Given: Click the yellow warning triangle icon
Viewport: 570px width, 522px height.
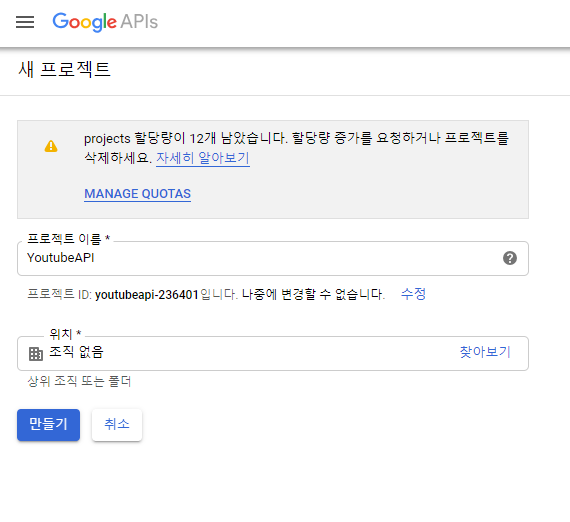Looking at the screenshot, I should [x=51, y=146].
